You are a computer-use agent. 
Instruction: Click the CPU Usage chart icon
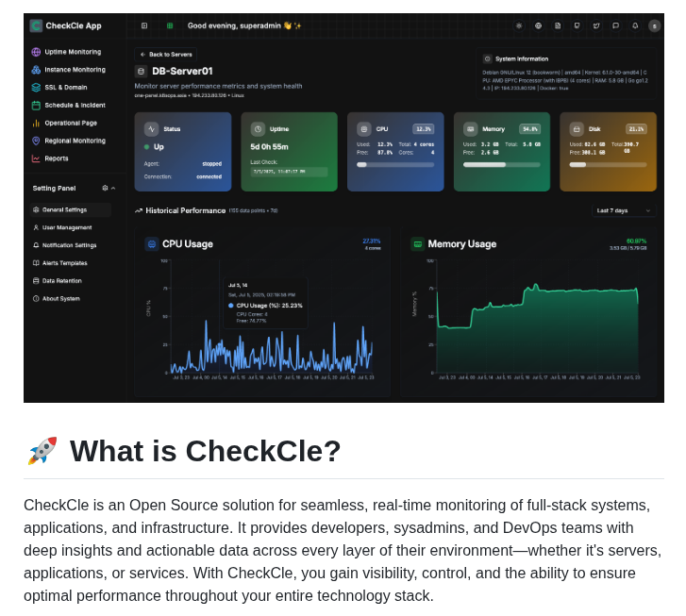pyautogui.click(x=152, y=244)
